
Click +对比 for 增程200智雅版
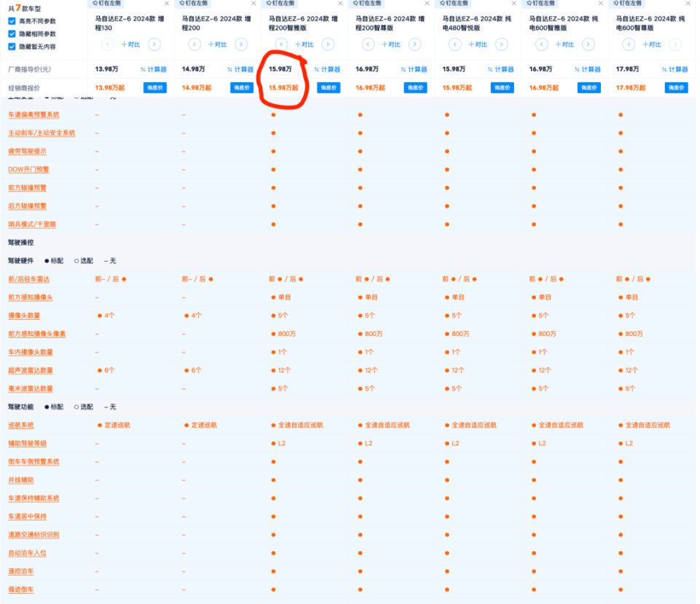(x=305, y=44)
